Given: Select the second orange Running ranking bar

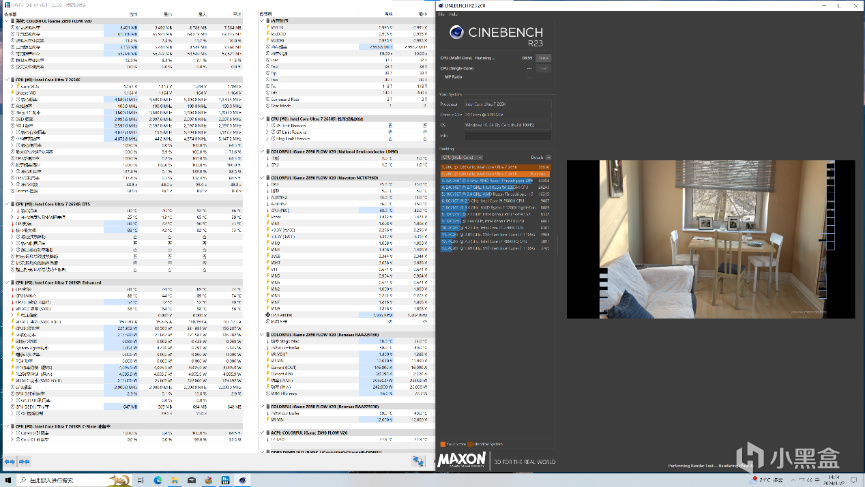Looking at the screenshot, I should click(x=495, y=174).
